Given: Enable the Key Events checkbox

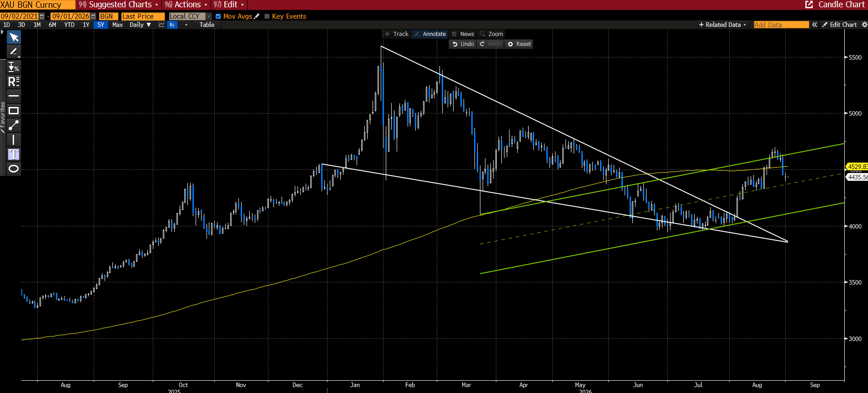Looking at the screenshot, I should 267,16.
